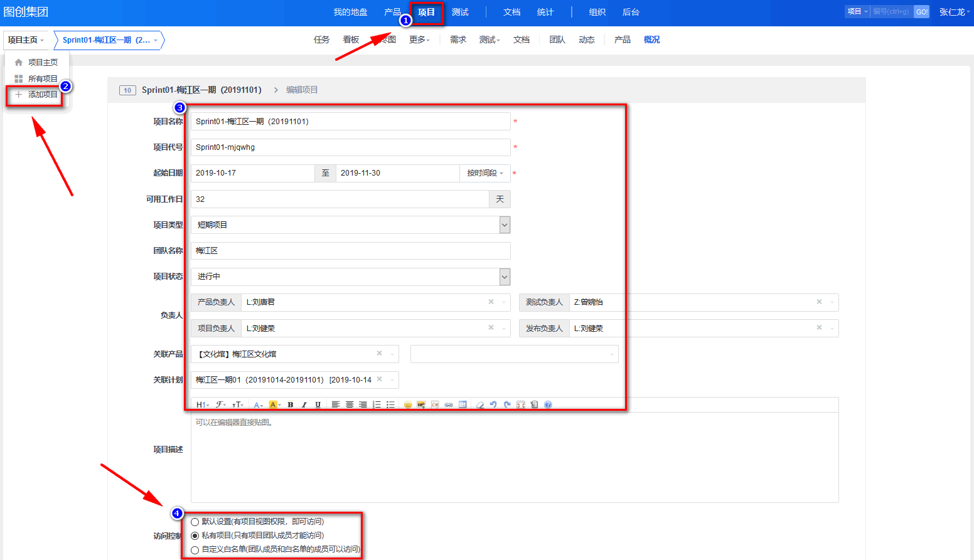Image resolution: width=974 pixels, height=560 pixels.
Task: Click the paste template icon in editor
Action: click(535, 405)
